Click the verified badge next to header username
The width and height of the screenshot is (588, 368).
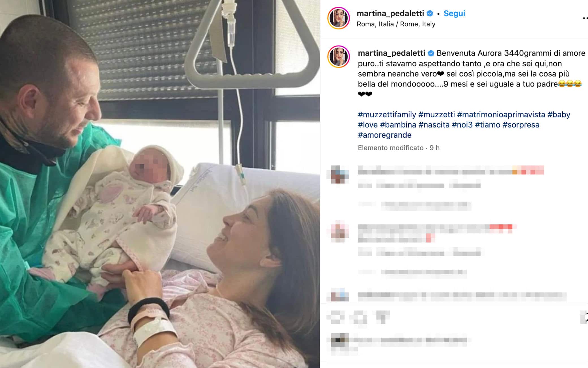(430, 13)
